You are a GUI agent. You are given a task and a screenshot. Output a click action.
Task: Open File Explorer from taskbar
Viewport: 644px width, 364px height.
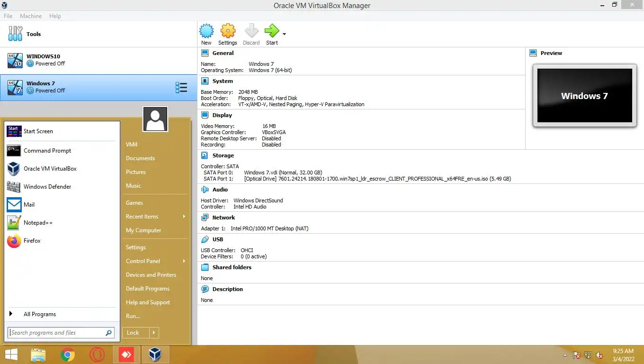click(x=38, y=355)
